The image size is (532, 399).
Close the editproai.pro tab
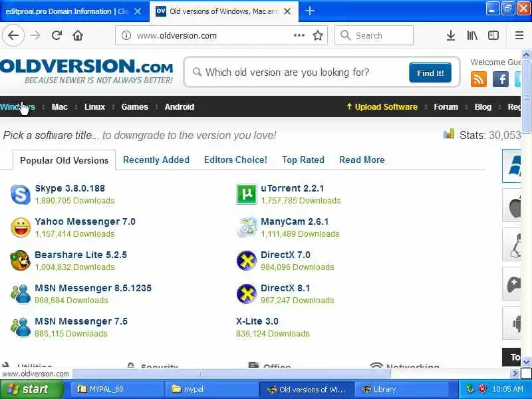tap(138, 11)
